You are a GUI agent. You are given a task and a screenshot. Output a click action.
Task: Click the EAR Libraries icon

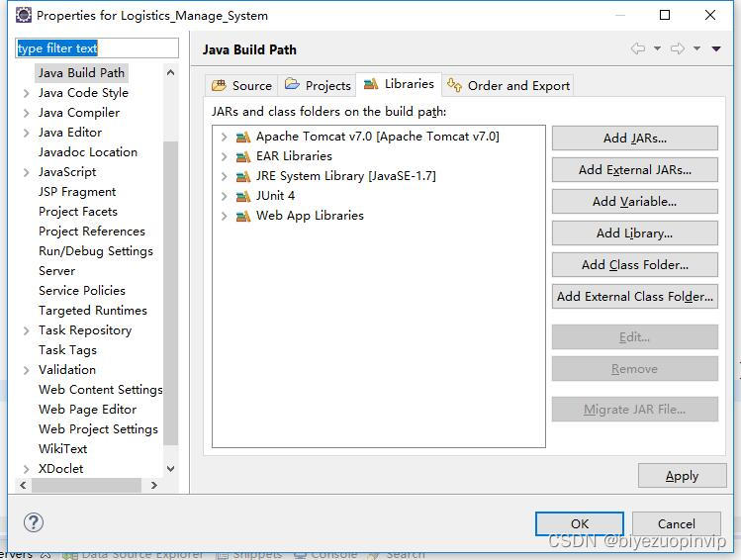(x=243, y=156)
